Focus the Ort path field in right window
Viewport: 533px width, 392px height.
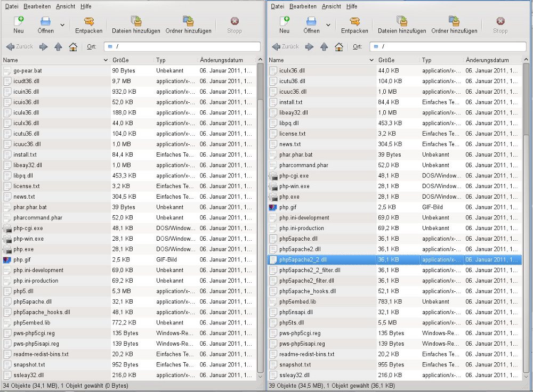coord(448,46)
